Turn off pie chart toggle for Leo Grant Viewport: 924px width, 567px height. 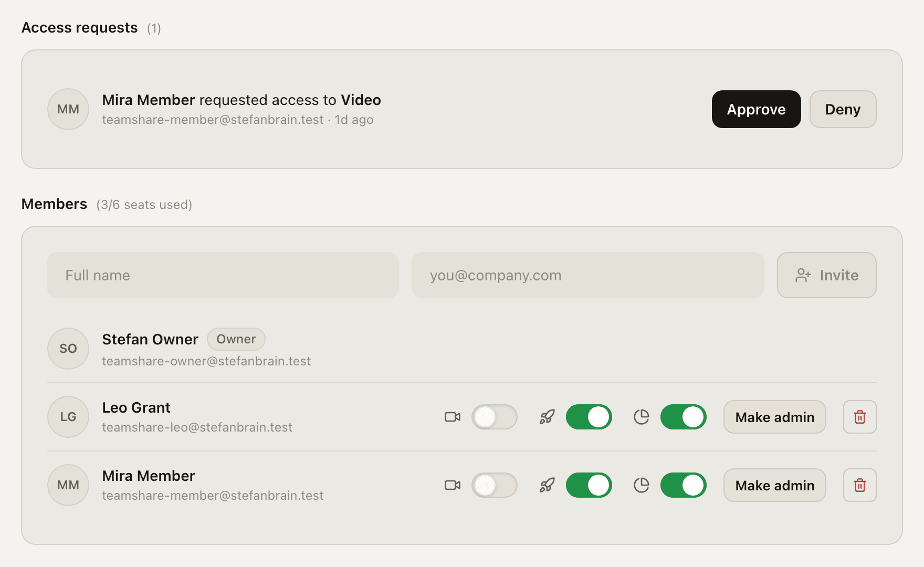pyautogui.click(x=683, y=417)
